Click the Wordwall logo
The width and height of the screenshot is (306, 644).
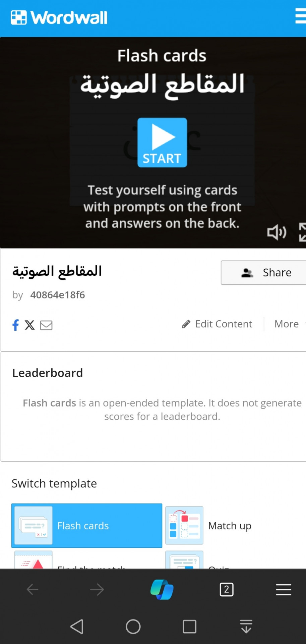coord(59,17)
